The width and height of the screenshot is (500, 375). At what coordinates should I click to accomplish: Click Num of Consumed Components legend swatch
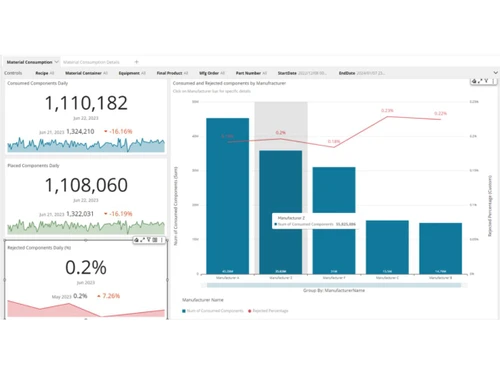click(x=184, y=311)
